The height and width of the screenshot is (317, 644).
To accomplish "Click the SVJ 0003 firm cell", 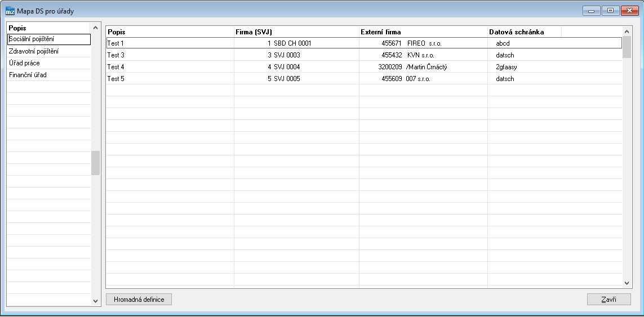I will 296,55.
